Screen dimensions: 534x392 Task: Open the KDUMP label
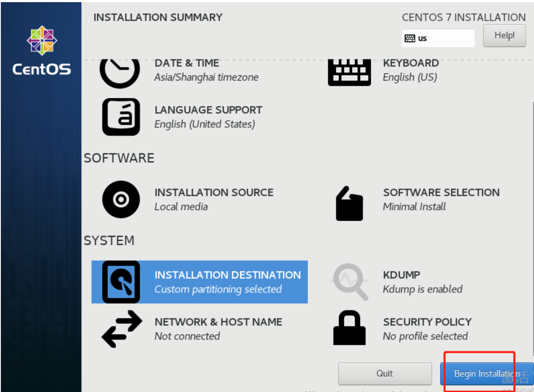click(401, 275)
